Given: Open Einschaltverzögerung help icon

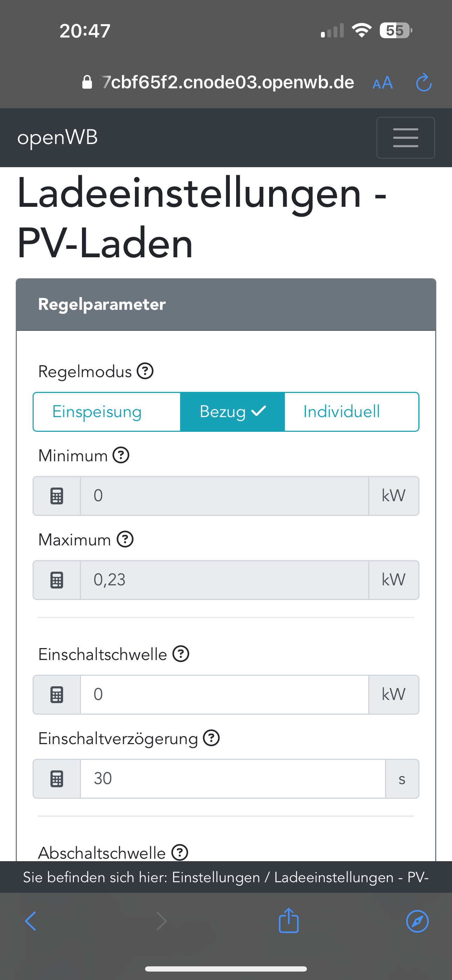Looking at the screenshot, I should point(211,738).
